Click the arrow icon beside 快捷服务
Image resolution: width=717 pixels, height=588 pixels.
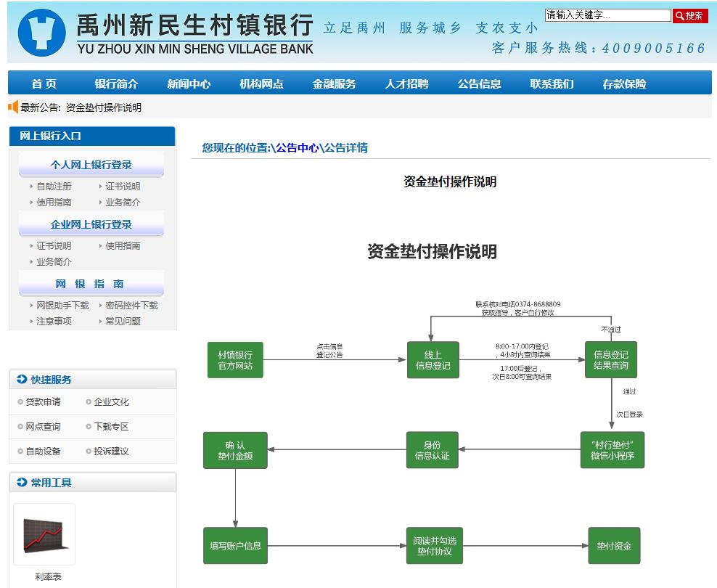coord(22,380)
